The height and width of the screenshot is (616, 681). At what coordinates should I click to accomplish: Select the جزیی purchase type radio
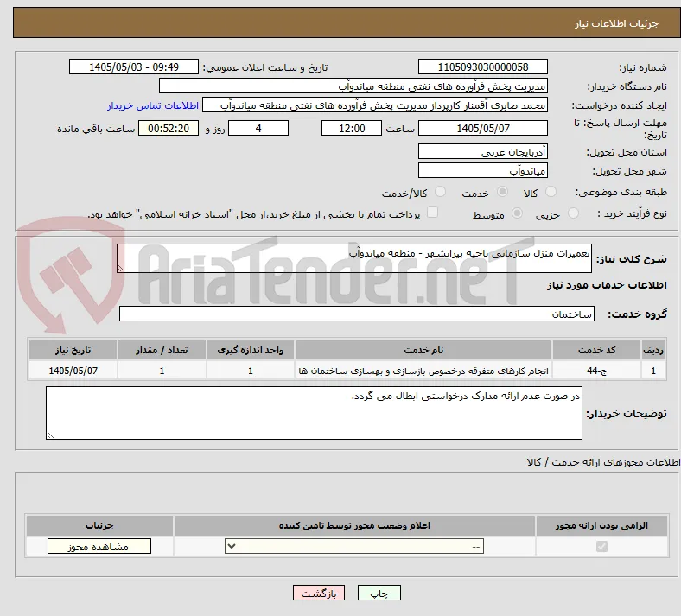pos(573,213)
